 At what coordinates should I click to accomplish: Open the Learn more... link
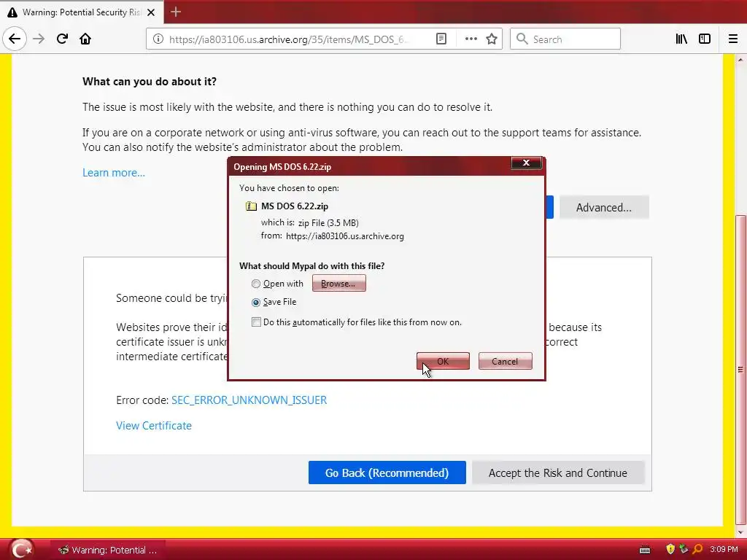tap(113, 172)
